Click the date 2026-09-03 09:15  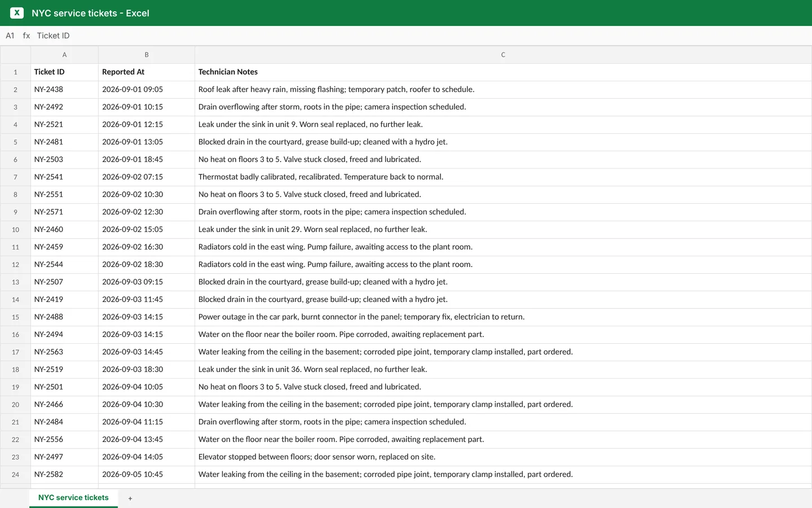pyautogui.click(x=147, y=282)
